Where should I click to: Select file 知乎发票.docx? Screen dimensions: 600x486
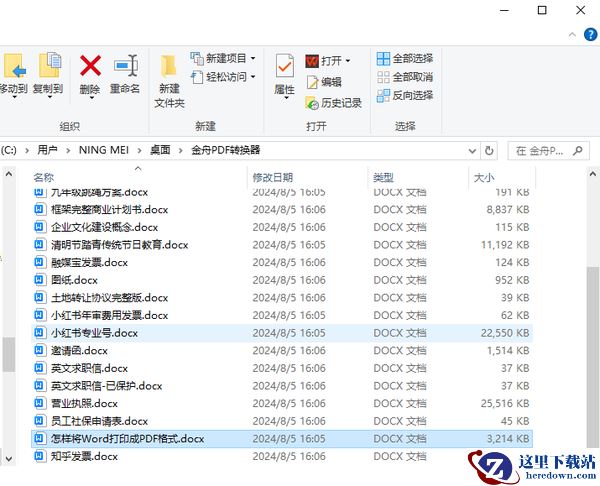click(x=282, y=456)
